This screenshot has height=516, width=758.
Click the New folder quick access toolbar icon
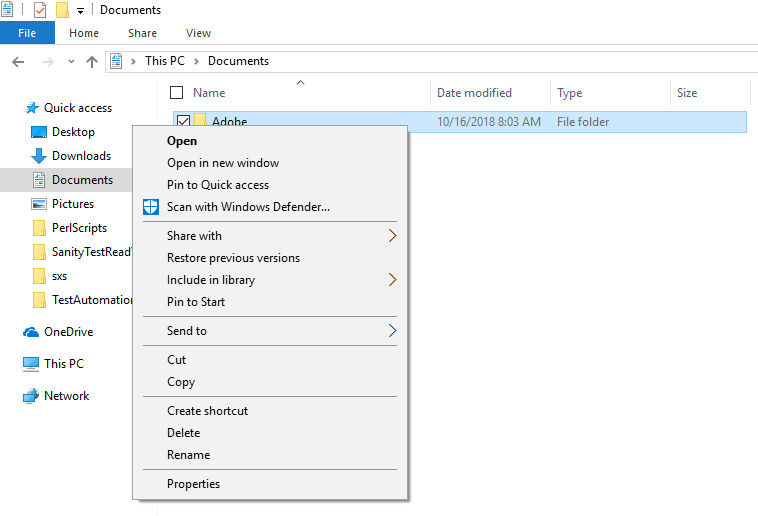pyautogui.click(x=62, y=10)
